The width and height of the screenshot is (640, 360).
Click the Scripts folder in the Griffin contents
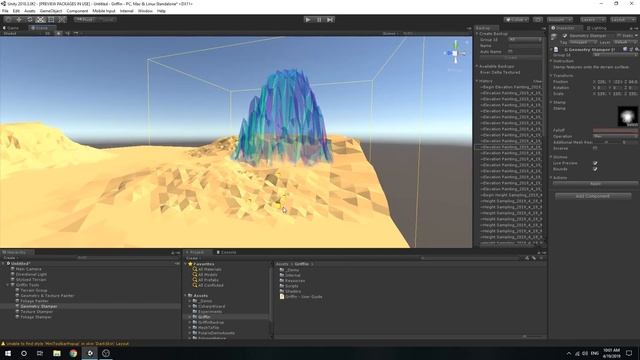tap(289, 286)
